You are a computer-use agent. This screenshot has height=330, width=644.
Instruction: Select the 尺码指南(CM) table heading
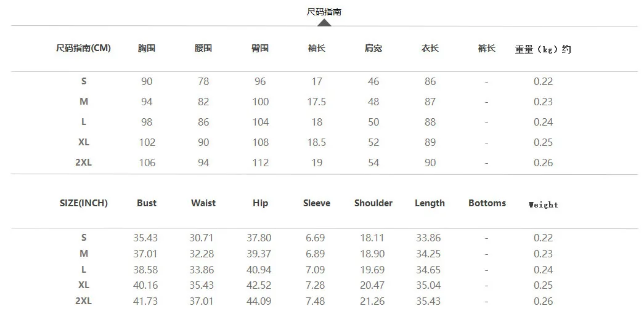(x=83, y=48)
